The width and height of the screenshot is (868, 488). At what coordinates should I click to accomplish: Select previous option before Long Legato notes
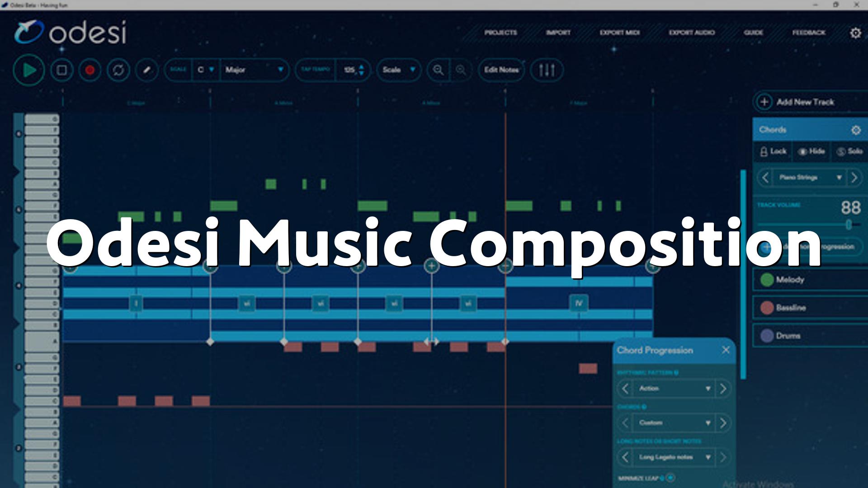click(x=625, y=457)
